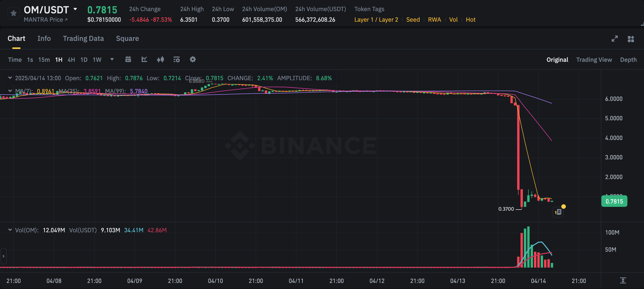Switch chart mode to Depth

[x=628, y=60]
